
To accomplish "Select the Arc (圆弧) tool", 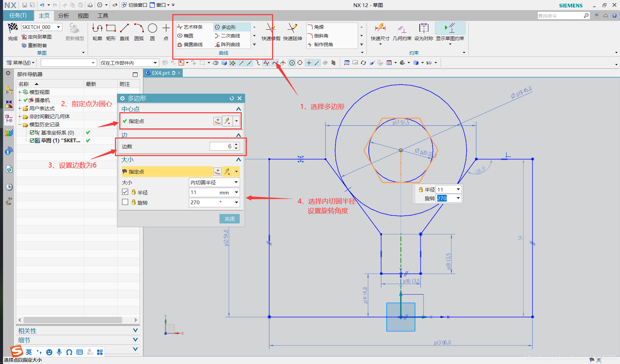I will tap(139, 32).
